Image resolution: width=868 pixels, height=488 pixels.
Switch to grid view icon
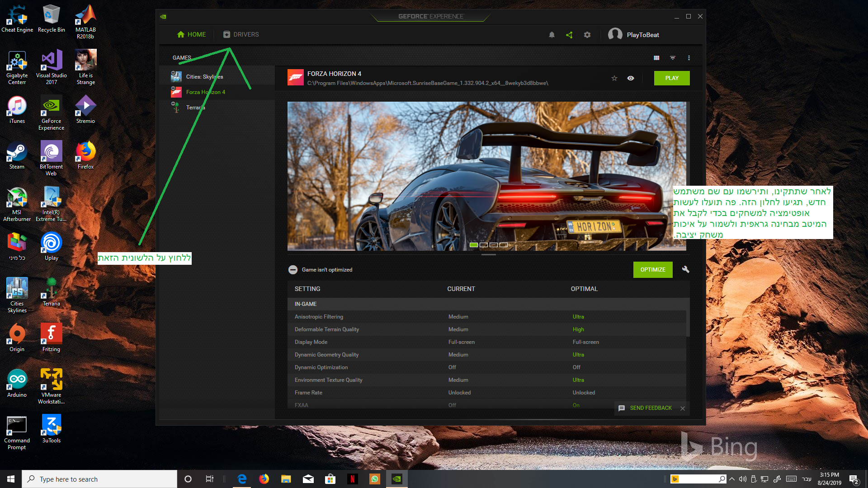pyautogui.click(x=656, y=58)
